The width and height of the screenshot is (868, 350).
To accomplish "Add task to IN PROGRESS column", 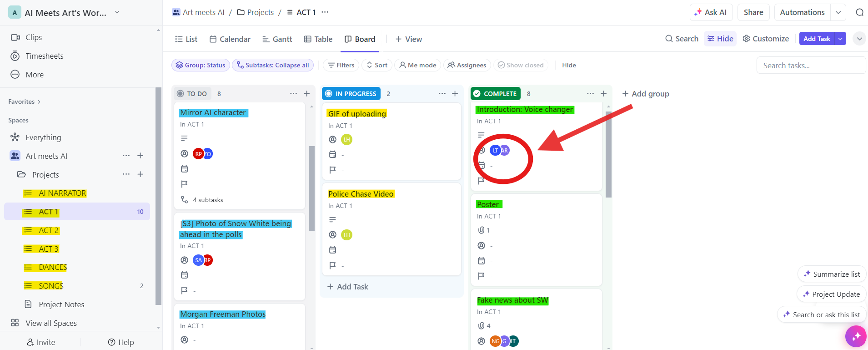I will coord(455,94).
